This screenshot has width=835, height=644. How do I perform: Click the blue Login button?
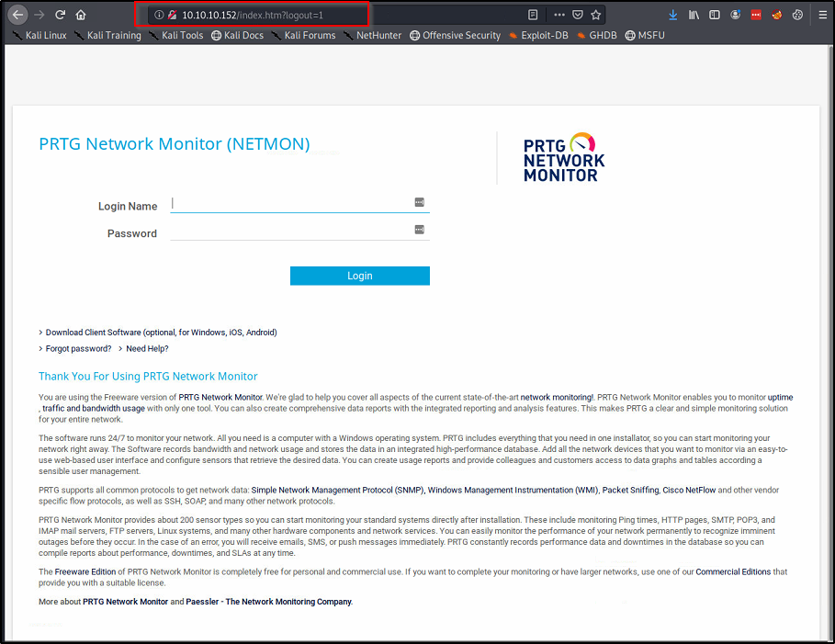[x=360, y=276]
